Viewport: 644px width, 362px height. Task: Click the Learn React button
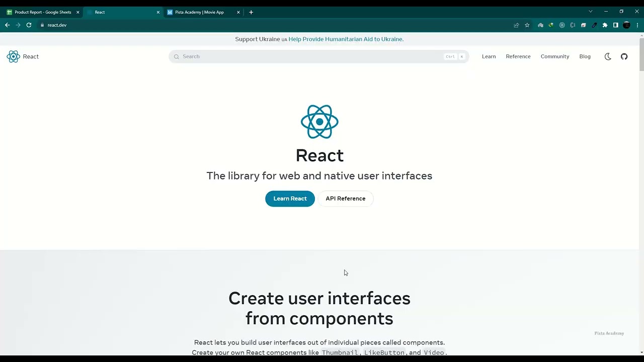pyautogui.click(x=290, y=199)
